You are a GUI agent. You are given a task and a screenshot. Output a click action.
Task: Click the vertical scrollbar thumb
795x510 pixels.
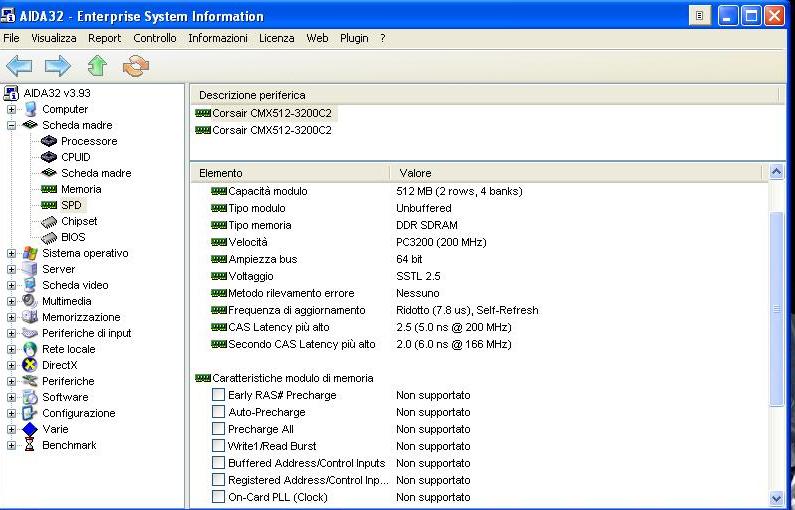tap(776, 308)
